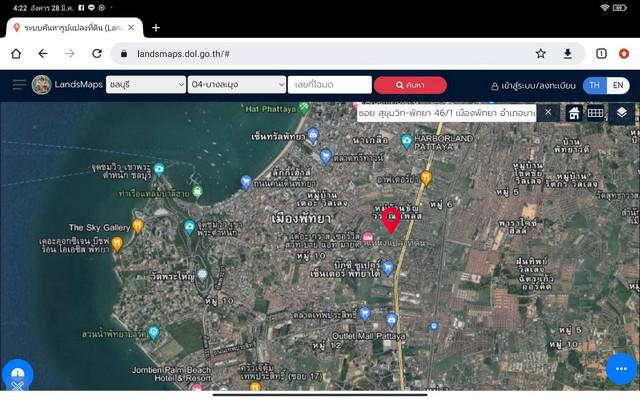Select the LandsMaps browser tab

point(67,27)
